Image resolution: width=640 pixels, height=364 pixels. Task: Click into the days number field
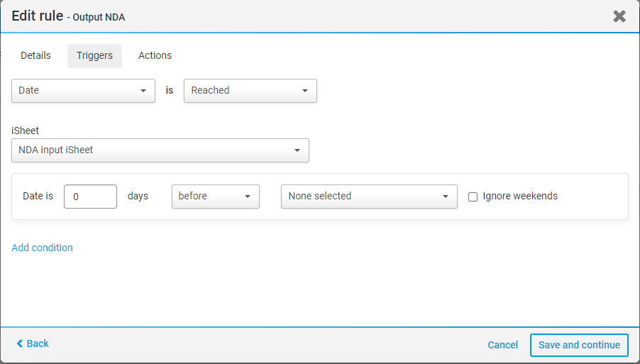click(x=90, y=197)
